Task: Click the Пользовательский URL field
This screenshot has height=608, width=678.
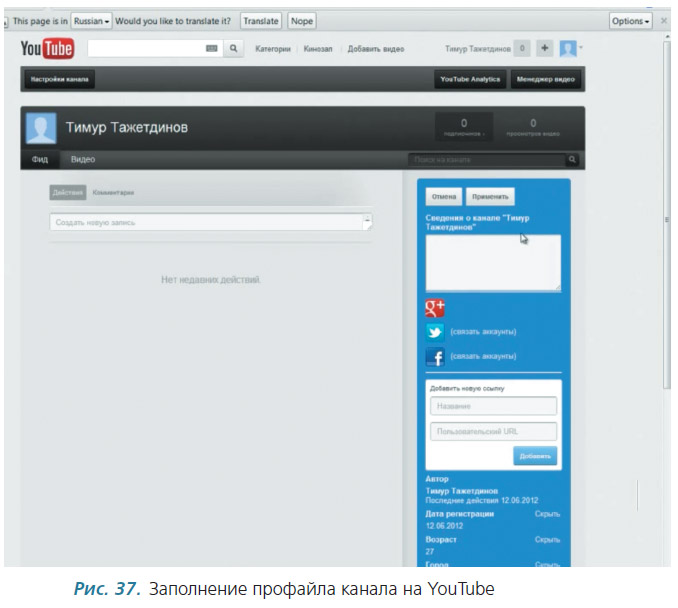Action: [493, 432]
